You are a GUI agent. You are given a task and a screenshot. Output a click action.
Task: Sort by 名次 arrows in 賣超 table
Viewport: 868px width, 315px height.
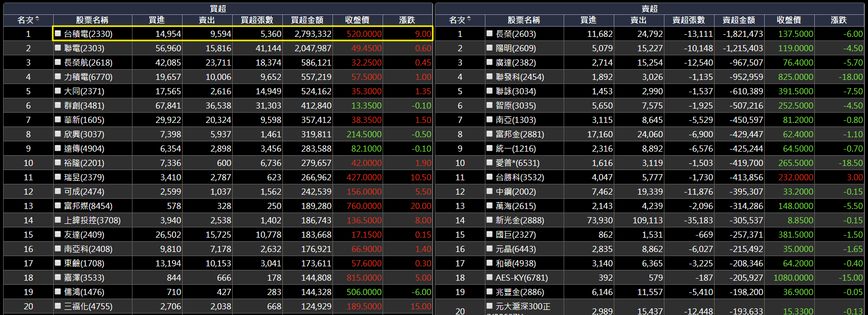tap(469, 19)
